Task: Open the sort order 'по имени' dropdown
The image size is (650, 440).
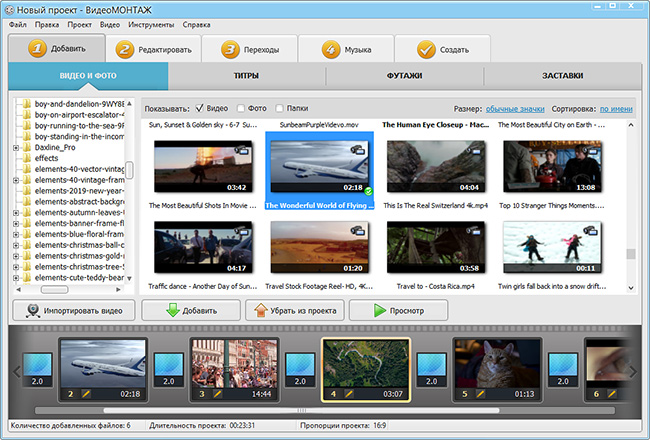Action: [x=617, y=108]
